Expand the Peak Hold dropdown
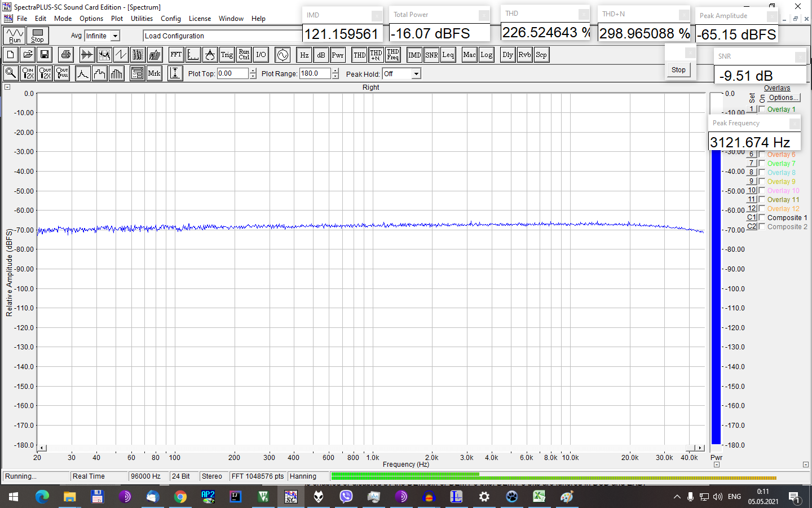The image size is (812, 508). click(416, 74)
